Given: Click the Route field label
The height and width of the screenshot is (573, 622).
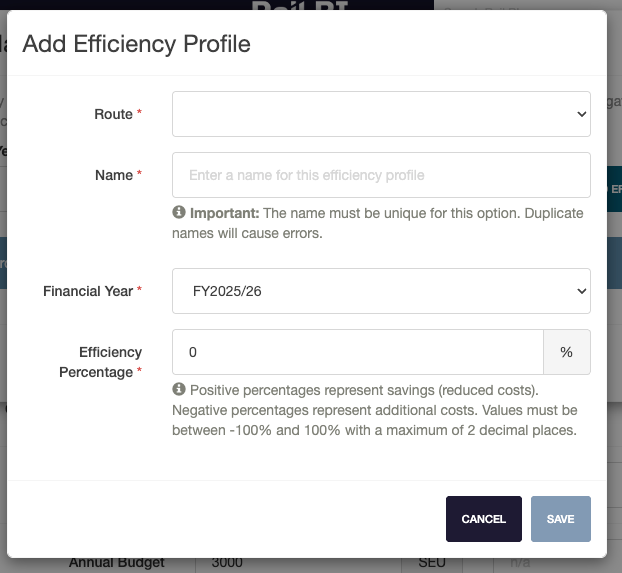Looking at the screenshot, I should click(x=113, y=114).
